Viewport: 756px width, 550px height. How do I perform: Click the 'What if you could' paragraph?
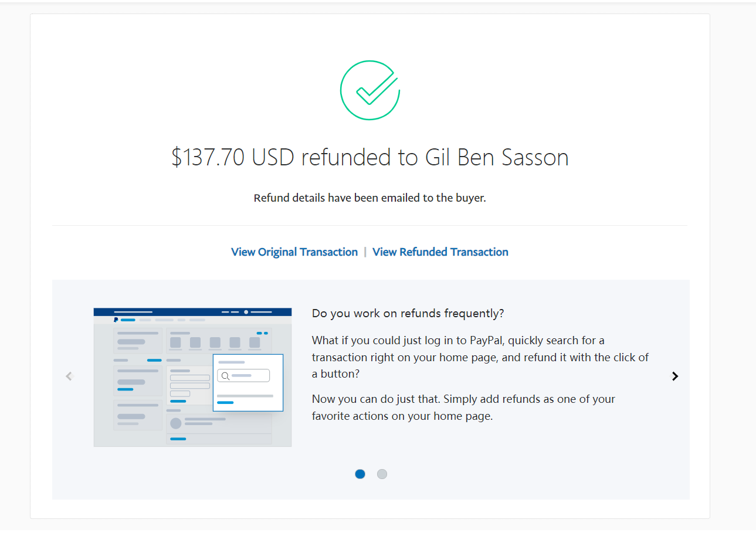point(480,357)
